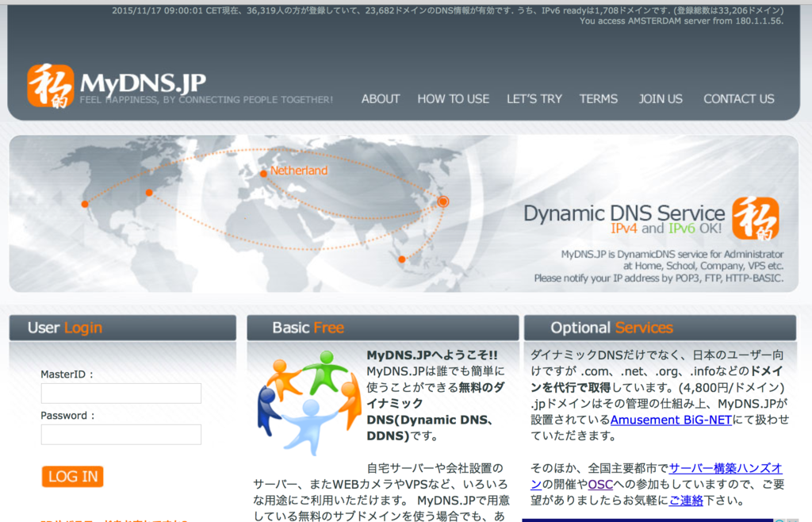This screenshot has height=522, width=812.
Task: Click the 'IPv4 and IPv6 OK!' banner text
Action: [x=665, y=228]
